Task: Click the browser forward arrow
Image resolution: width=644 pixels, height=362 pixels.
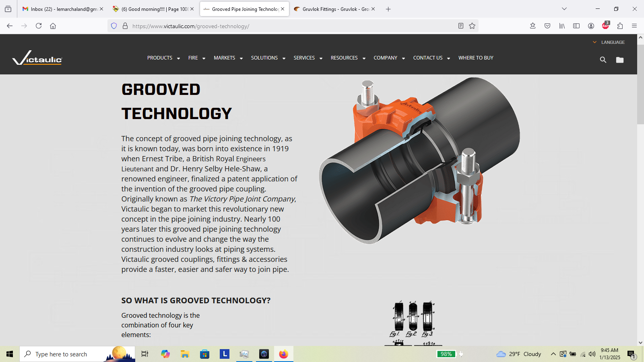Action: click(x=24, y=26)
